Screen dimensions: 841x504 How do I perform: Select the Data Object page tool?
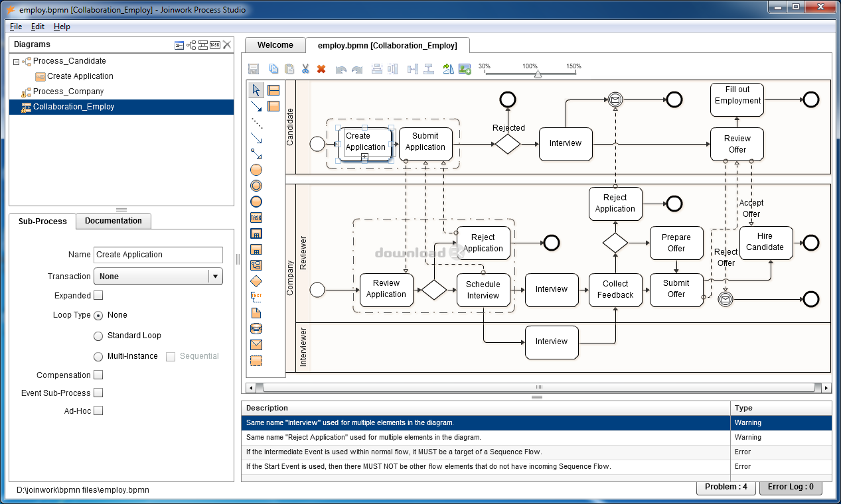point(256,313)
